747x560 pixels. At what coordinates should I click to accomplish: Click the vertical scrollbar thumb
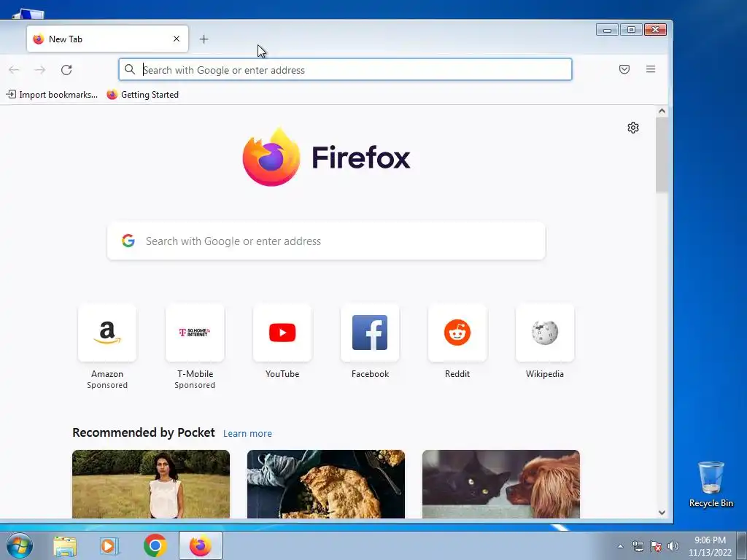662,155
